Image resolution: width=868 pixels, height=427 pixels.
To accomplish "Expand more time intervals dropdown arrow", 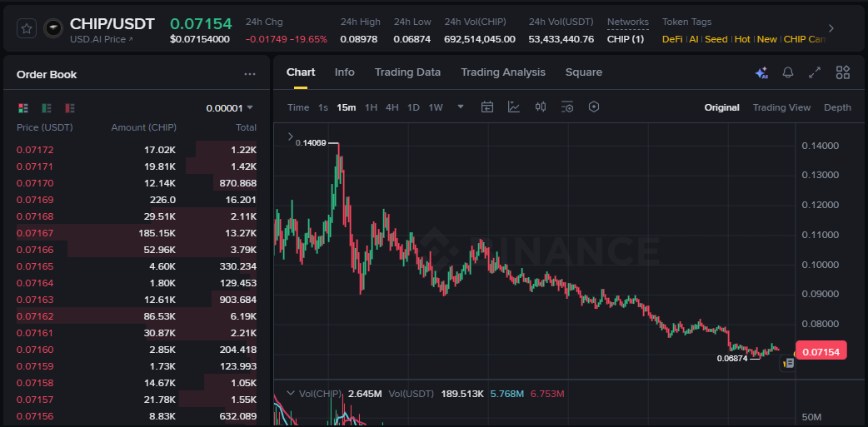I will 460,107.
